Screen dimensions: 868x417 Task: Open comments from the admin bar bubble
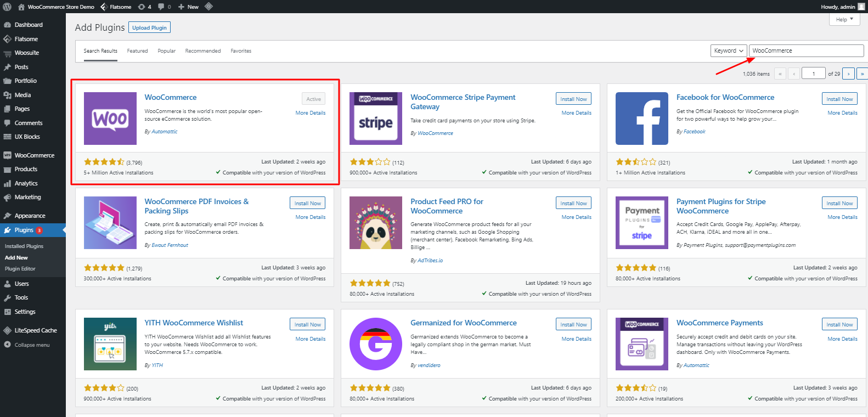pos(165,7)
